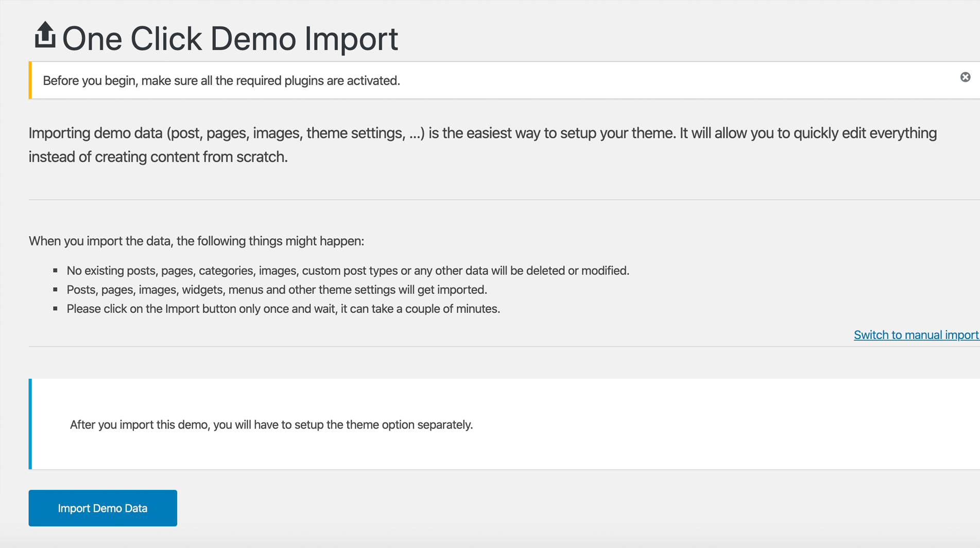This screenshot has height=548, width=980.
Task: Click the One Click Demo Import heading
Action: [230, 39]
